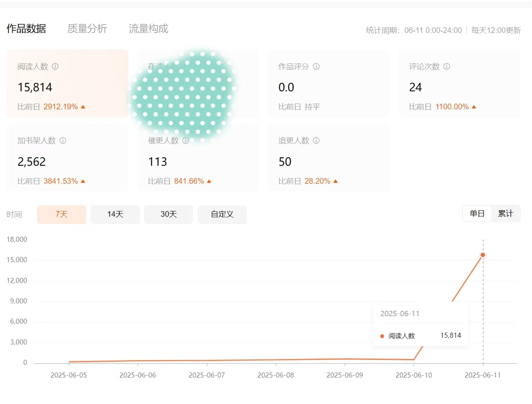Switch chart to 累计 mode
The height and width of the screenshot is (404, 532).
click(506, 214)
